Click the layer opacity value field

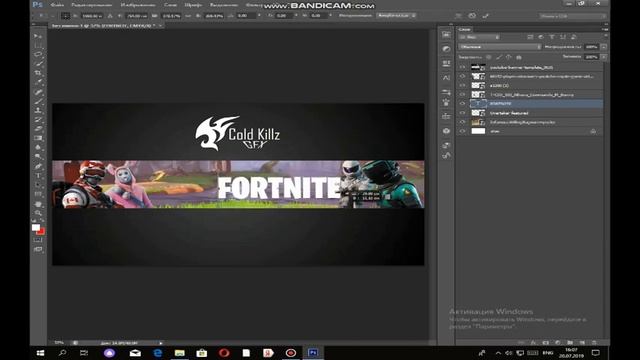point(591,47)
